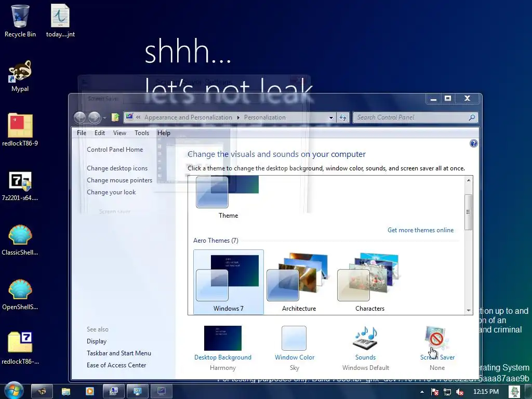Click the Windows Start orb
The width and height of the screenshot is (532, 399).
(13, 391)
